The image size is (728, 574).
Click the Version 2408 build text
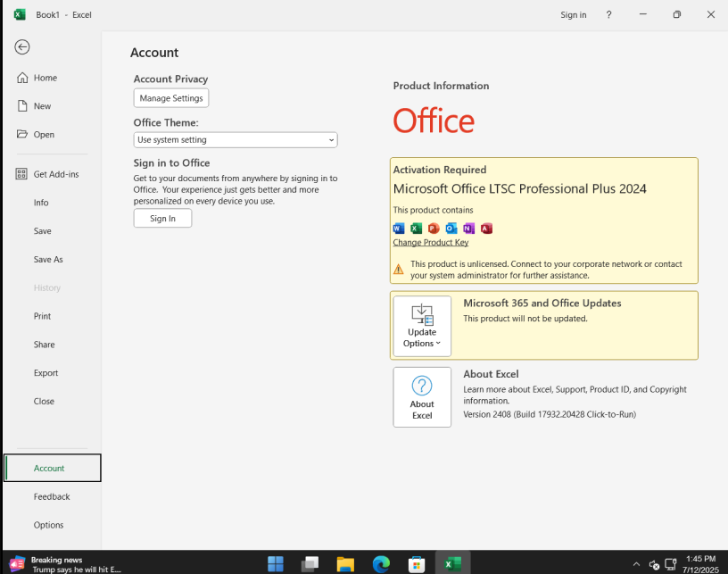coord(550,414)
